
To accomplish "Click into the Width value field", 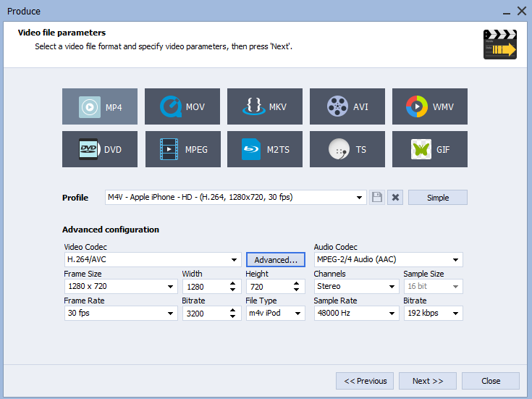I will (203, 287).
